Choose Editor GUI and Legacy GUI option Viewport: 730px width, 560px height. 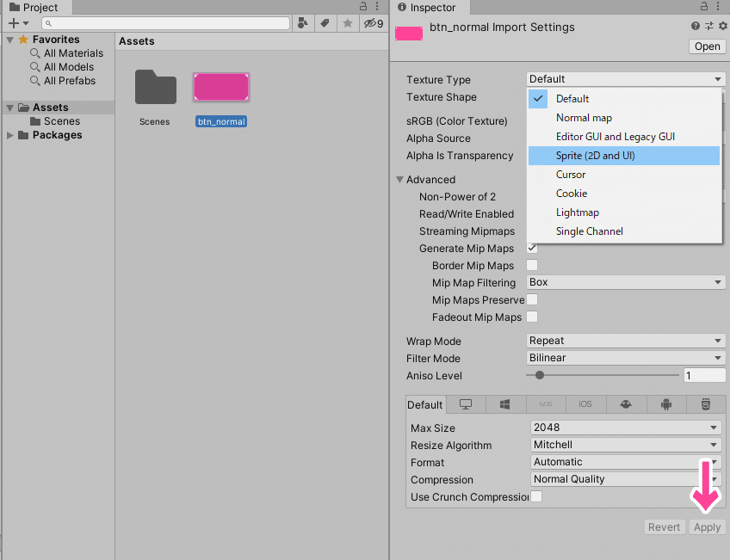point(624,137)
